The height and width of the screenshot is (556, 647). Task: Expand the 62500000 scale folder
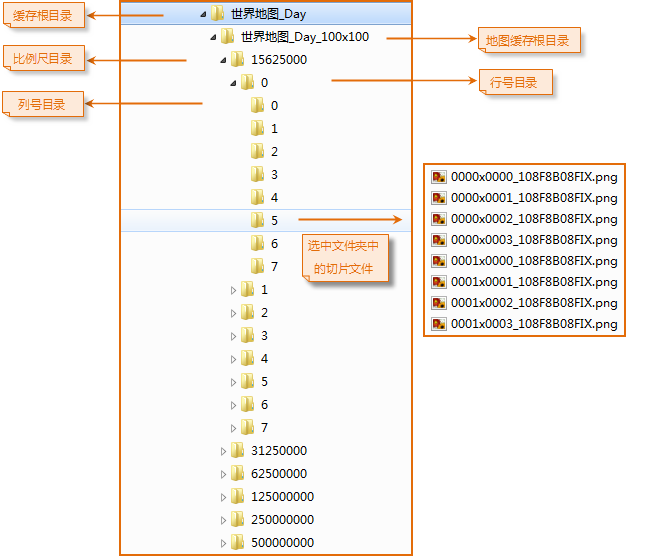[224, 474]
